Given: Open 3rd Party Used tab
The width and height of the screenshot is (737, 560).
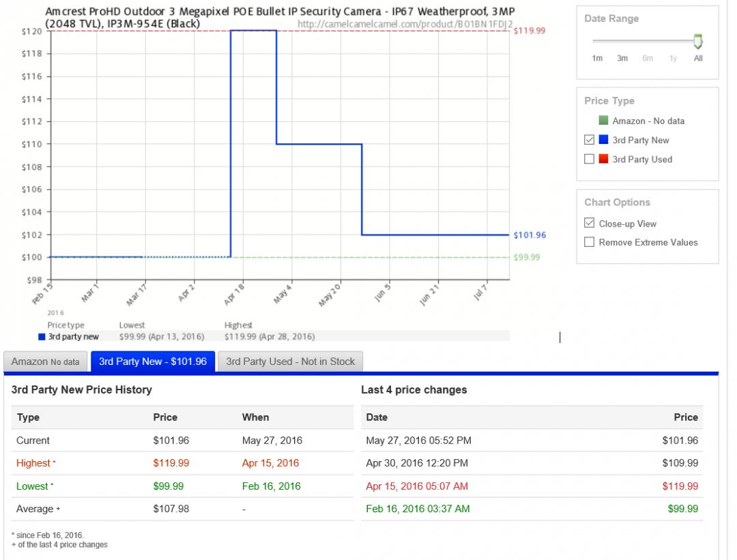Looking at the screenshot, I should click(290, 362).
